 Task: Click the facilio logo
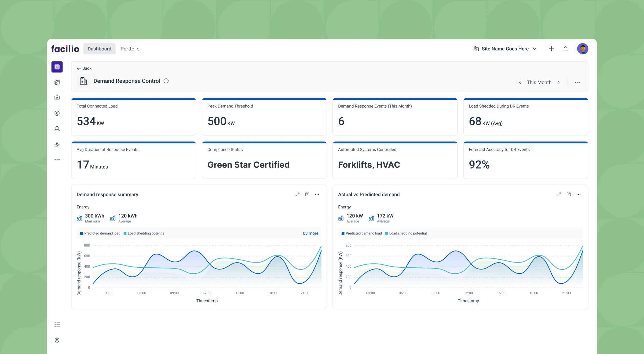65,49
